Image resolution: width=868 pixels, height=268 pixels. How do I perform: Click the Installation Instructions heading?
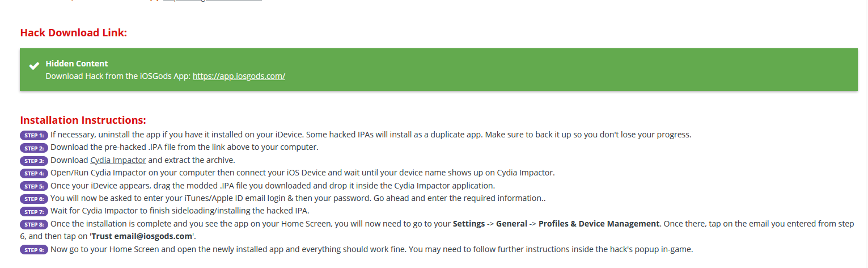click(x=83, y=120)
